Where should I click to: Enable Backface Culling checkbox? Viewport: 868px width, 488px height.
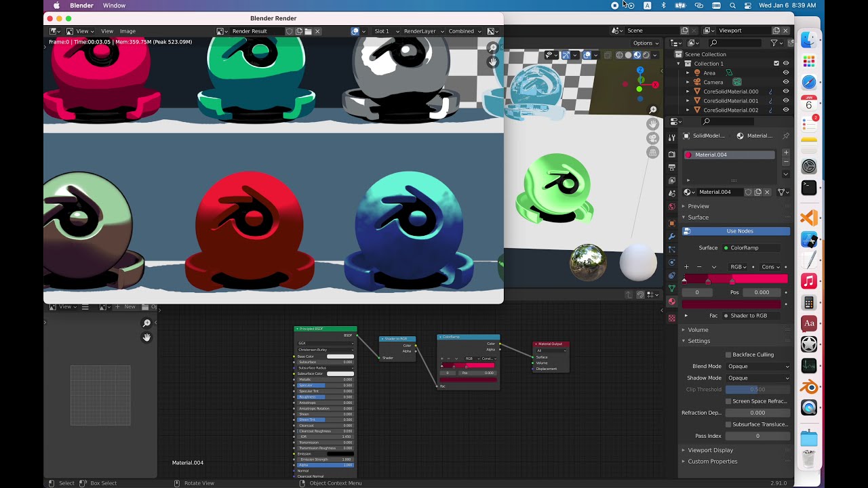tap(728, 354)
